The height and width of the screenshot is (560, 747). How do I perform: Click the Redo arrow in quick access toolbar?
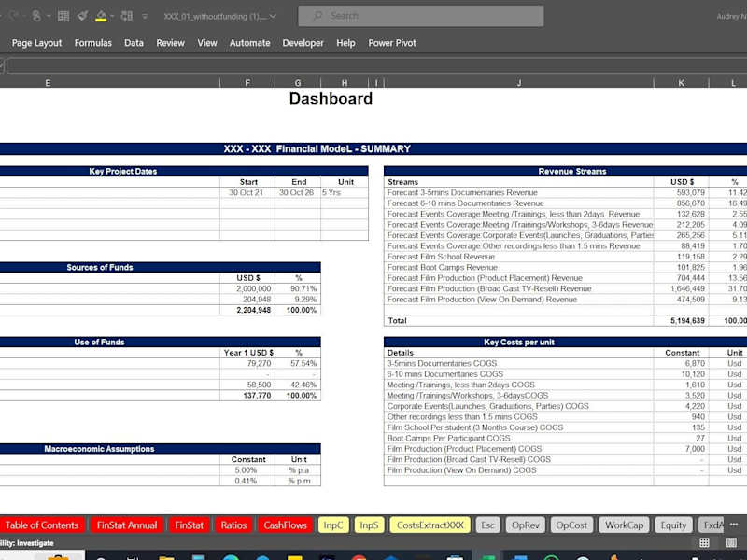14,16
